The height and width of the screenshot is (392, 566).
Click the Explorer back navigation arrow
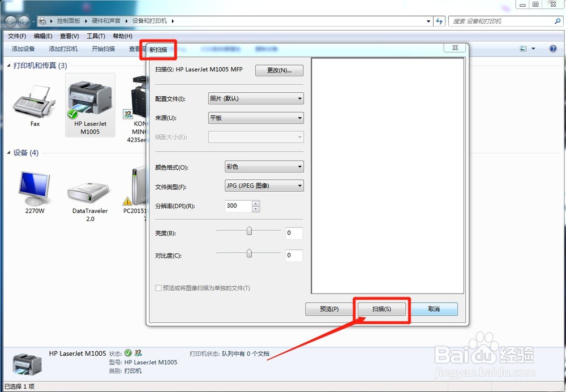coord(11,21)
